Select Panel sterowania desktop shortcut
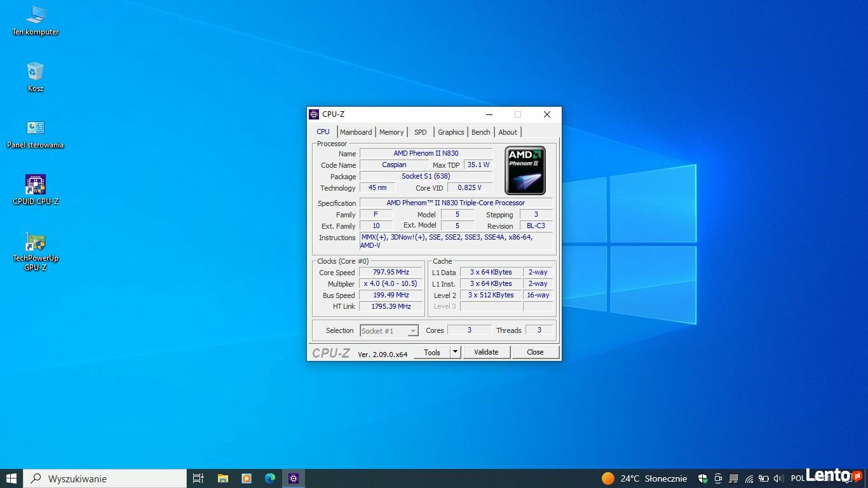868x488 pixels. (x=36, y=133)
